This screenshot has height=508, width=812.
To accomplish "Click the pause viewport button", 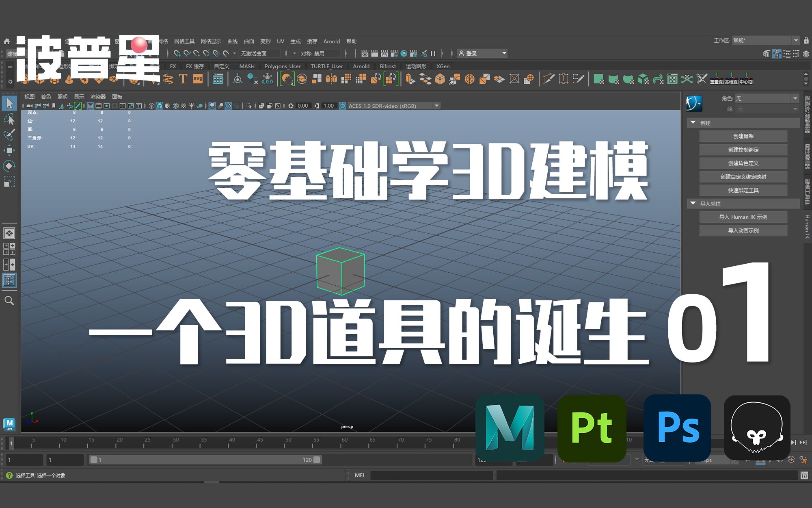I will pos(433,53).
